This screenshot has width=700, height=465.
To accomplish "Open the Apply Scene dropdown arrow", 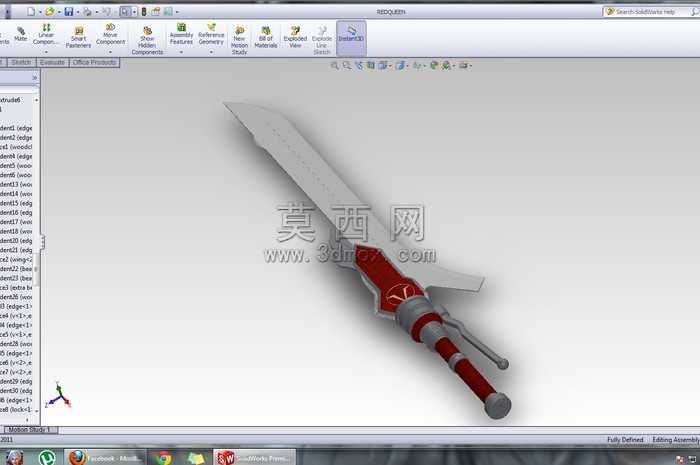I will (x=454, y=66).
